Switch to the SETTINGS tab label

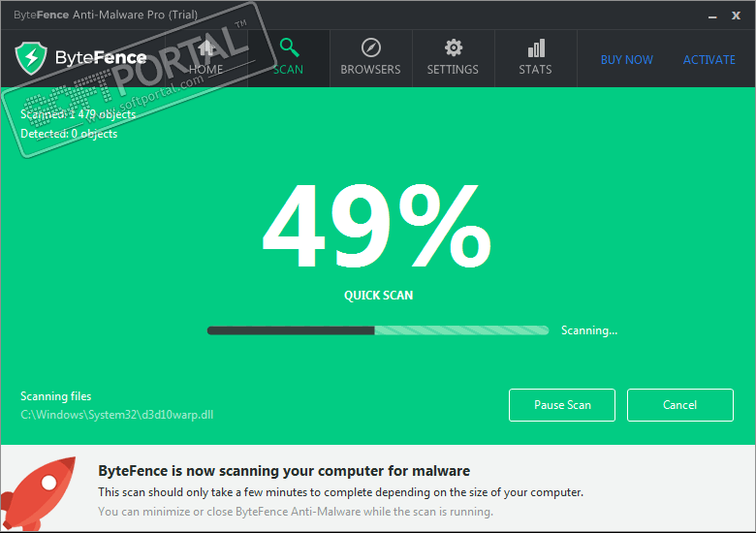pos(453,70)
